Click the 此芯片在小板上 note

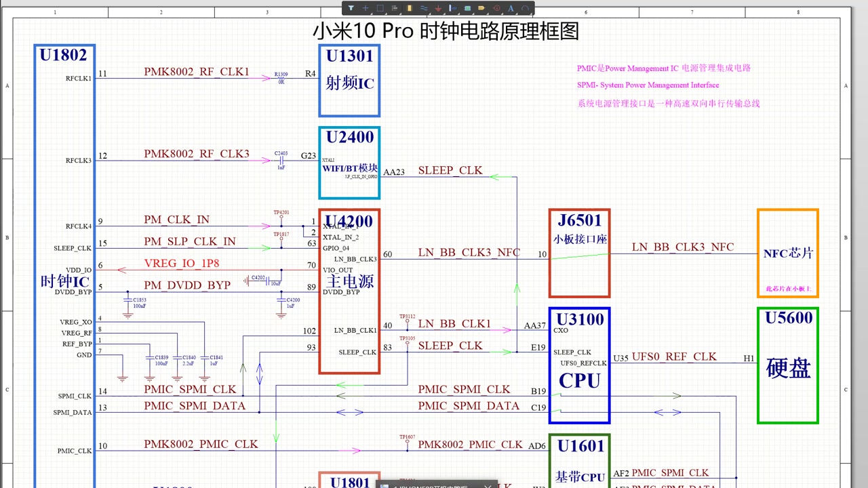(x=788, y=289)
